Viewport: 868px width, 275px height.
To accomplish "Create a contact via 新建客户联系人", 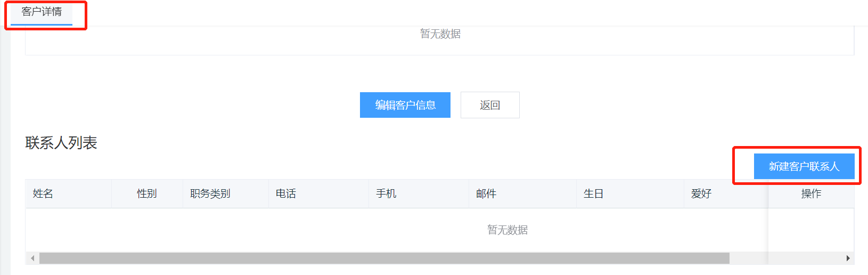I will [804, 166].
